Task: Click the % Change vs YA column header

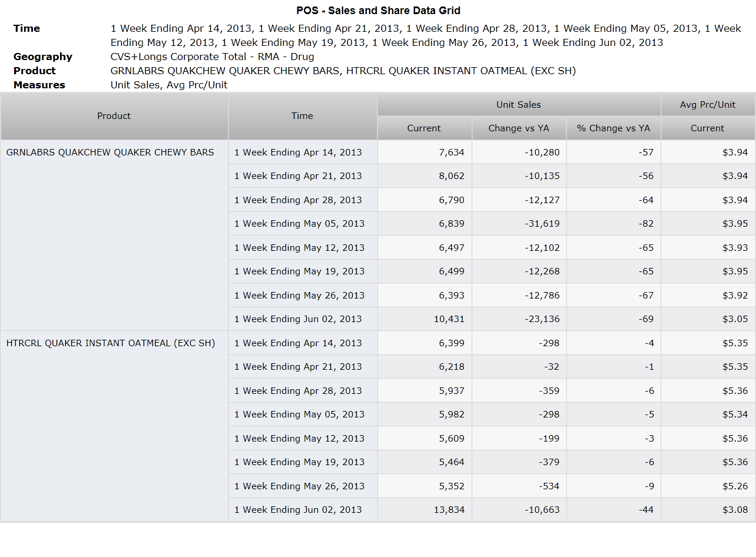Action: pyautogui.click(x=614, y=128)
